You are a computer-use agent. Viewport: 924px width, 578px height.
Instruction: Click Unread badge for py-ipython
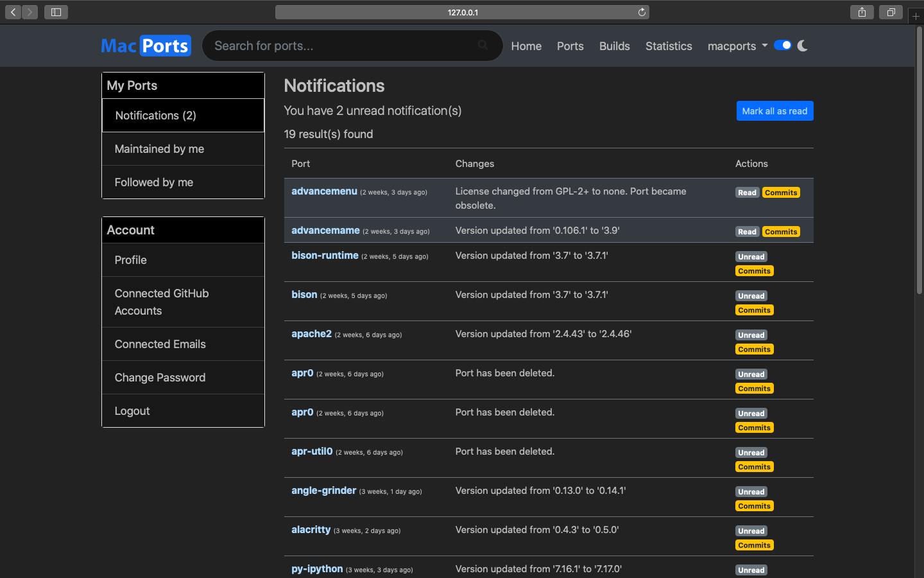751,570
